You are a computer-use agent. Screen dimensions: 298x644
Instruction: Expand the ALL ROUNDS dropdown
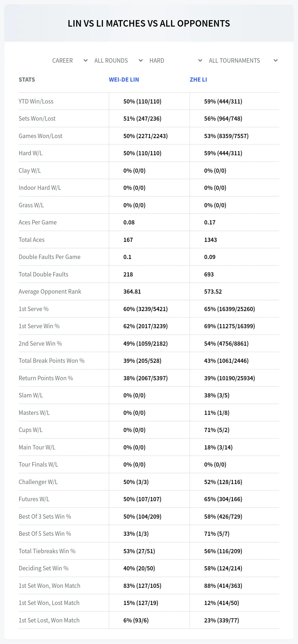tap(118, 61)
